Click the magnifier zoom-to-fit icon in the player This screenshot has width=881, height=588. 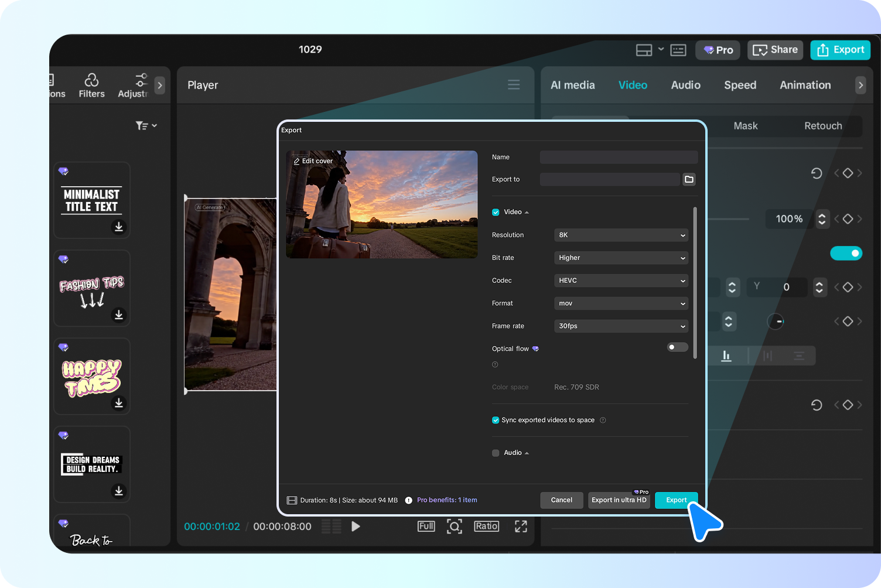(x=455, y=526)
